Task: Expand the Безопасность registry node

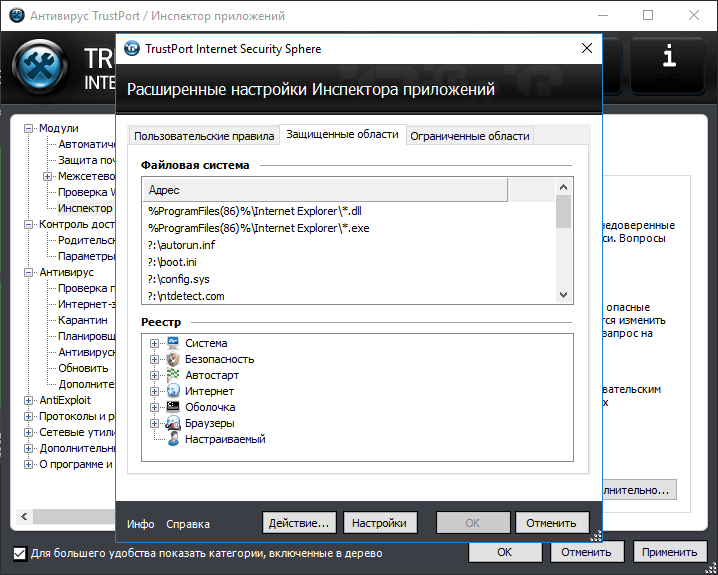Action: click(154, 359)
